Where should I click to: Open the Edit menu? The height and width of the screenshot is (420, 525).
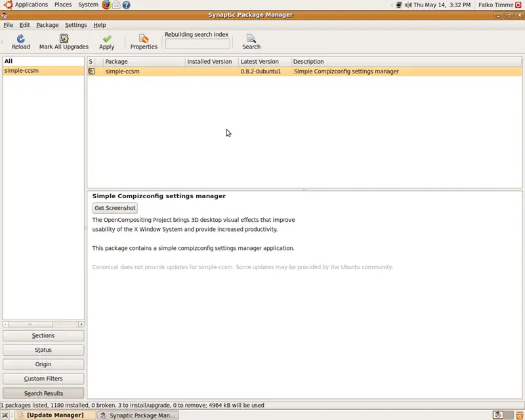[24, 25]
